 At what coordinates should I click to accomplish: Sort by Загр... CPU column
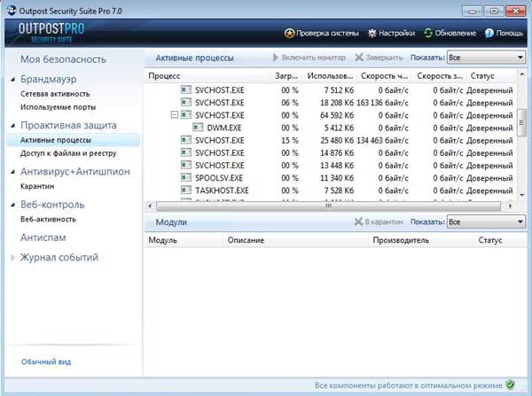coord(286,76)
